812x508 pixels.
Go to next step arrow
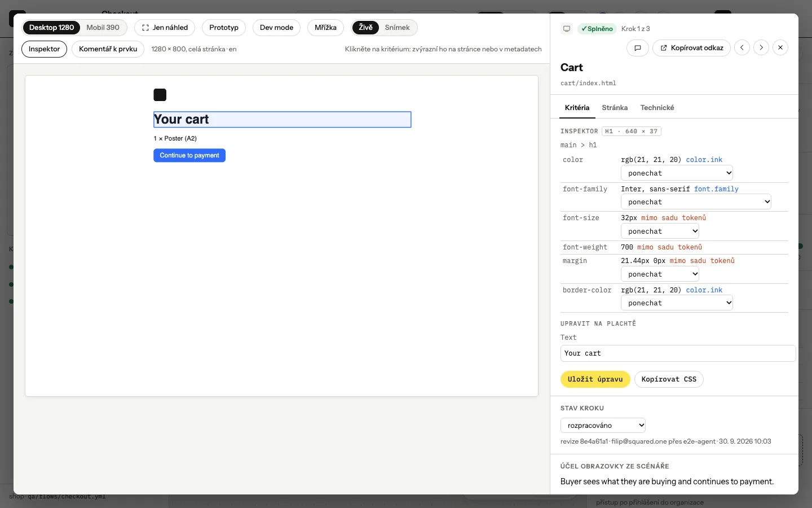[x=761, y=48]
